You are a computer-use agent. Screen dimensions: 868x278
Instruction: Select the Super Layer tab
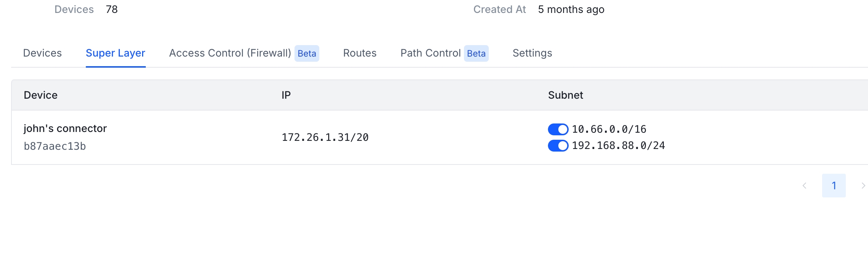(115, 53)
